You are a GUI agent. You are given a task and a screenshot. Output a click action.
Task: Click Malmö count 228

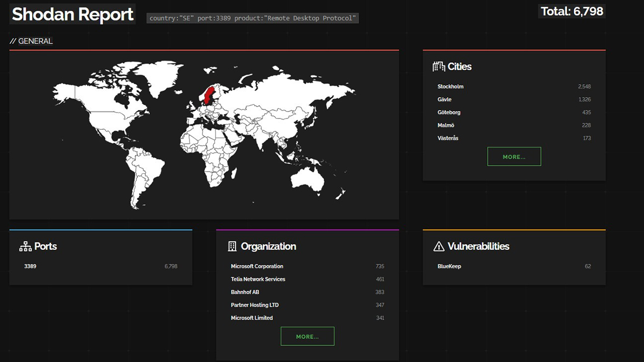(587, 125)
